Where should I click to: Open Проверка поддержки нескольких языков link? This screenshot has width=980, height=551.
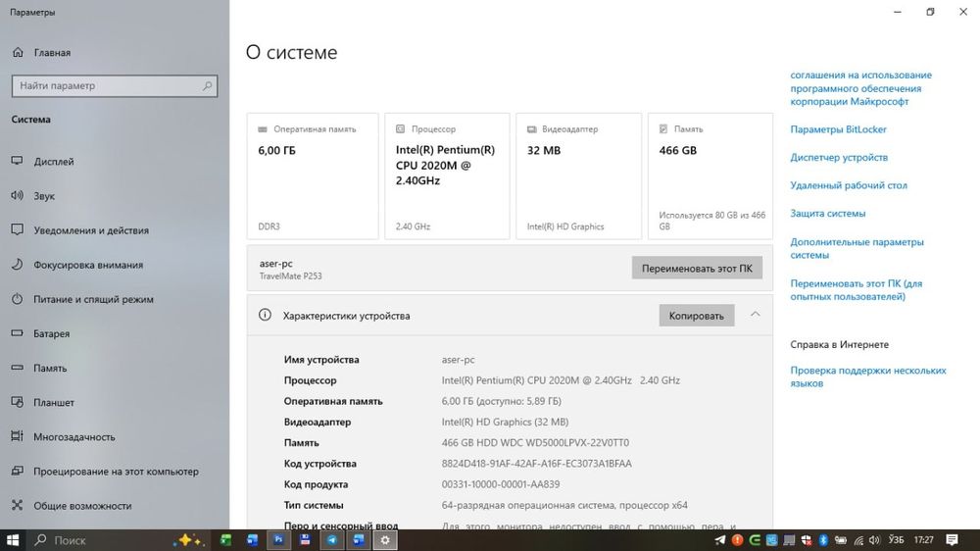(x=868, y=376)
